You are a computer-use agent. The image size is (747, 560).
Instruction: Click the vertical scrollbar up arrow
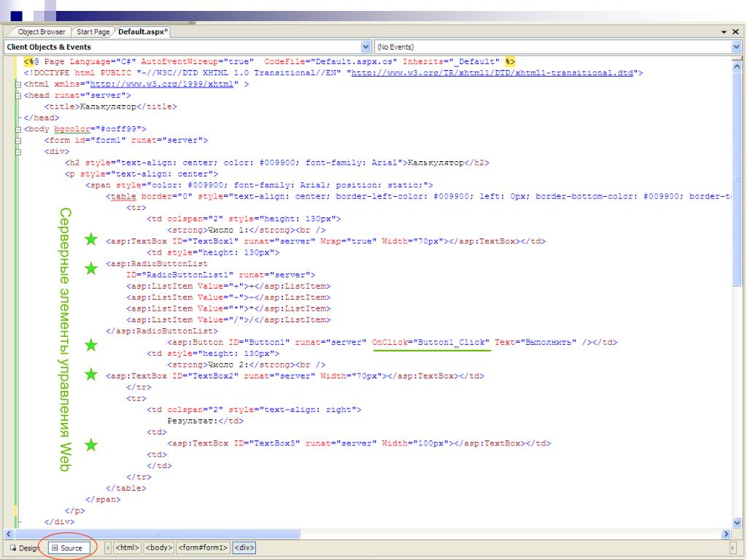tap(737, 66)
